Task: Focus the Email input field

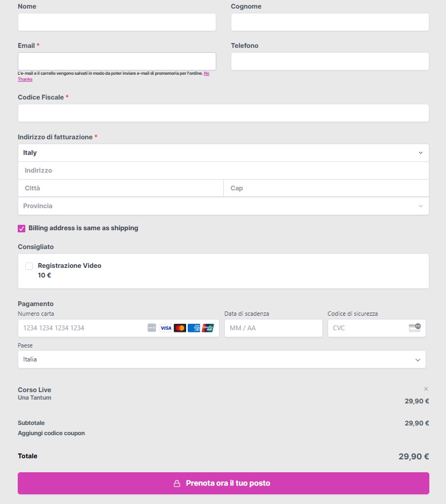Action: tap(117, 61)
